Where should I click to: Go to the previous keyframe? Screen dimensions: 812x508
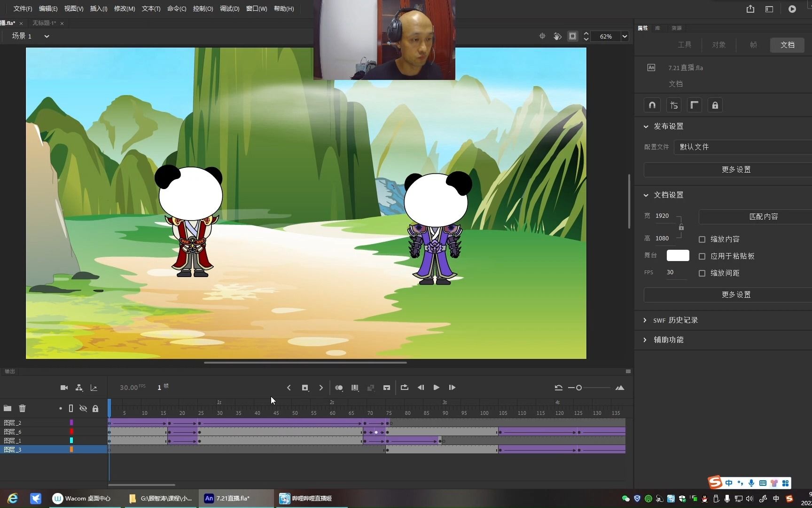[289, 388]
